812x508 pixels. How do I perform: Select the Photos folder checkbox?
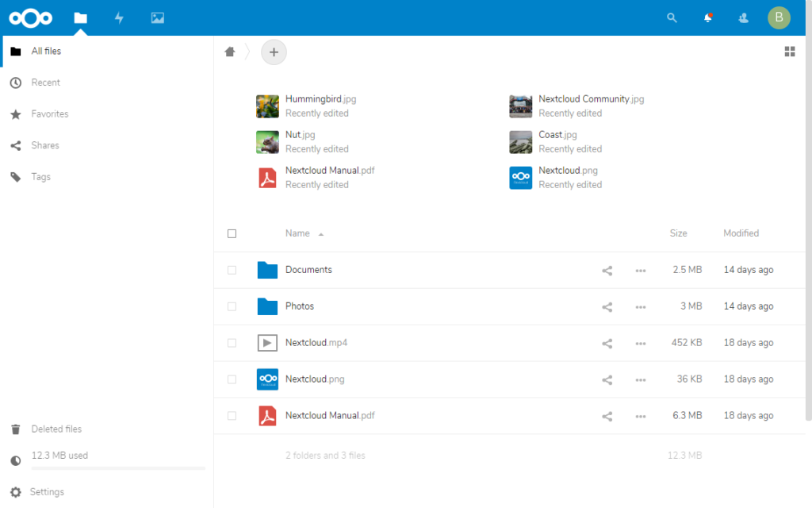(x=232, y=307)
